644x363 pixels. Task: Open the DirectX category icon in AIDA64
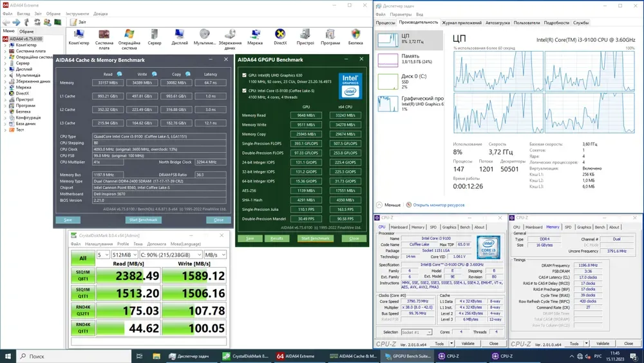[280, 35]
